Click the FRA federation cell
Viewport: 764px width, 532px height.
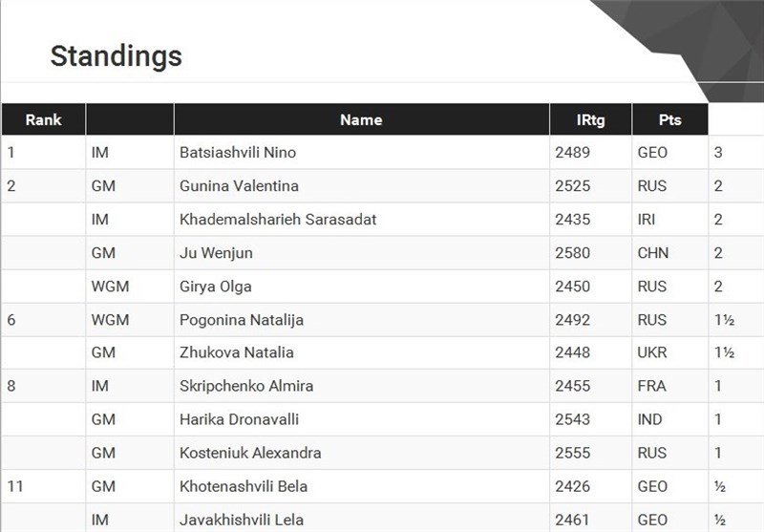(x=653, y=386)
